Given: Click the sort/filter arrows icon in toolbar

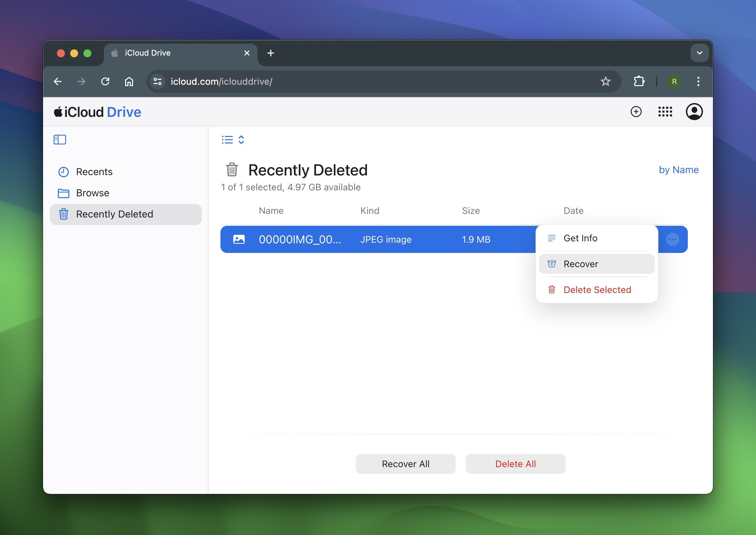Looking at the screenshot, I should 241,139.
